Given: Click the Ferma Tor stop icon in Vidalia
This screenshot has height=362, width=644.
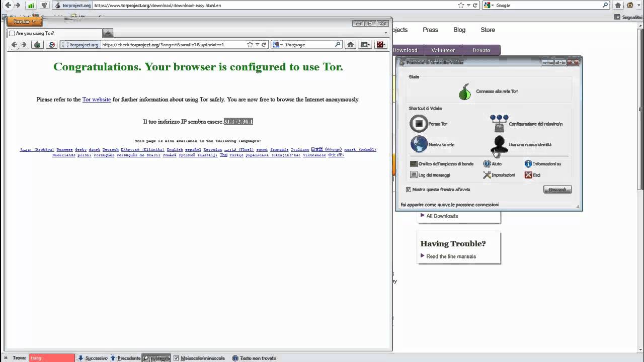Looking at the screenshot, I should 419,124.
